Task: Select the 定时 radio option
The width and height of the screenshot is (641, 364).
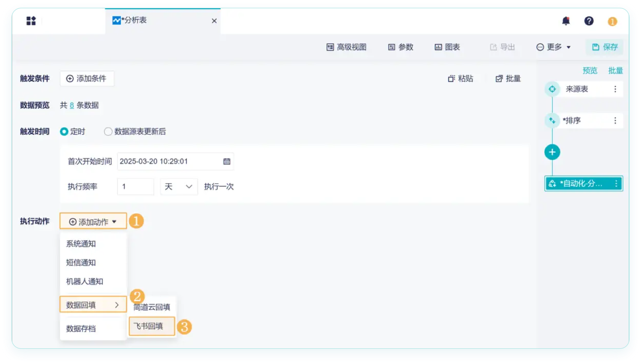Action: [64, 131]
